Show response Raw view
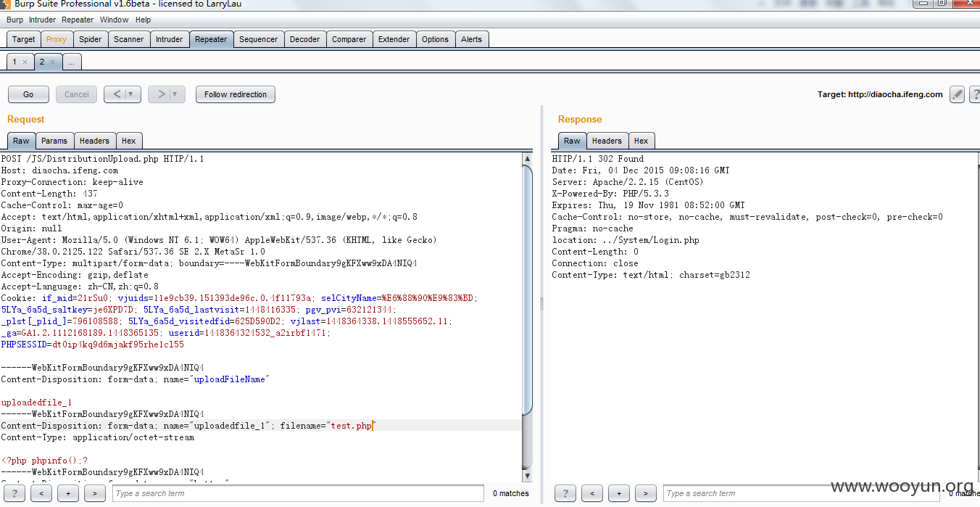Screen dimensions: 980x507 coord(572,141)
